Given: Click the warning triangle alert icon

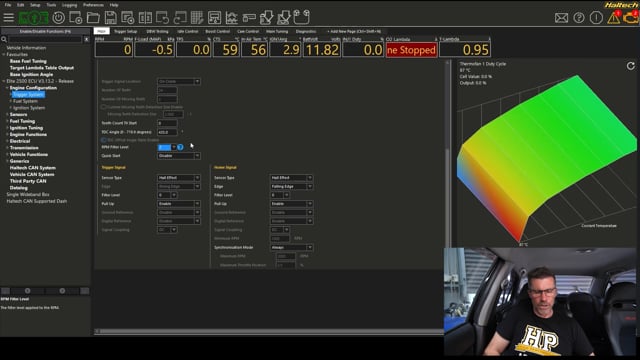Looking at the screenshot, I should (x=613, y=18).
